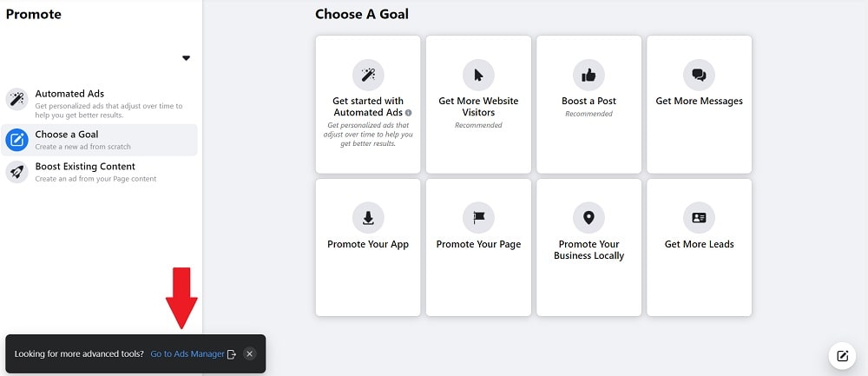The width and height of the screenshot is (868, 376).
Task: Choose the Promote Your Business Locally card
Action: [x=589, y=247]
